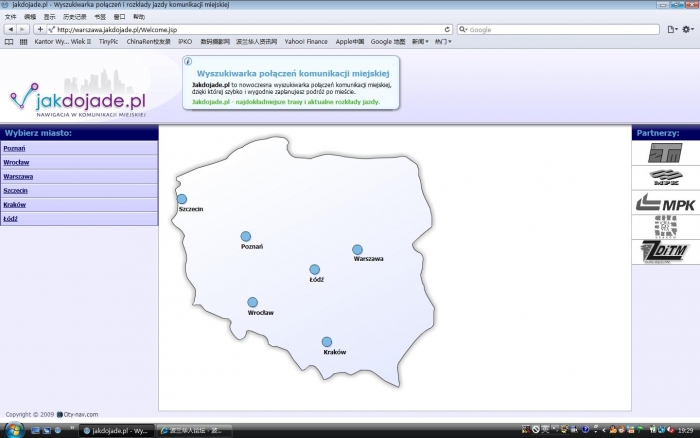
Task: Open the 窗口 menu
Action: (119, 17)
